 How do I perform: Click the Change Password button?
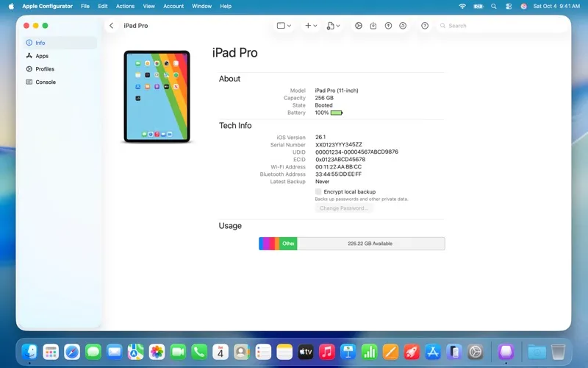pyautogui.click(x=343, y=208)
